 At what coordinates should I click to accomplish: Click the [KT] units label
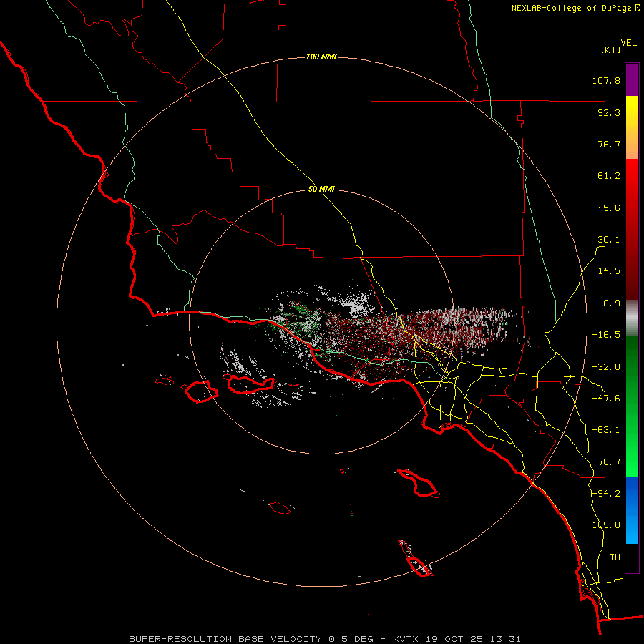(x=611, y=49)
